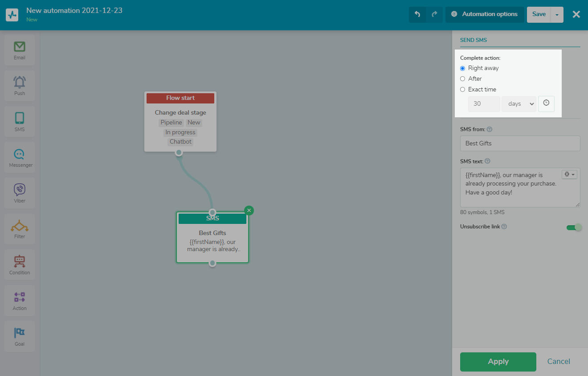
Task: Click the Pipeline tag in Flow start
Action: (171, 123)
